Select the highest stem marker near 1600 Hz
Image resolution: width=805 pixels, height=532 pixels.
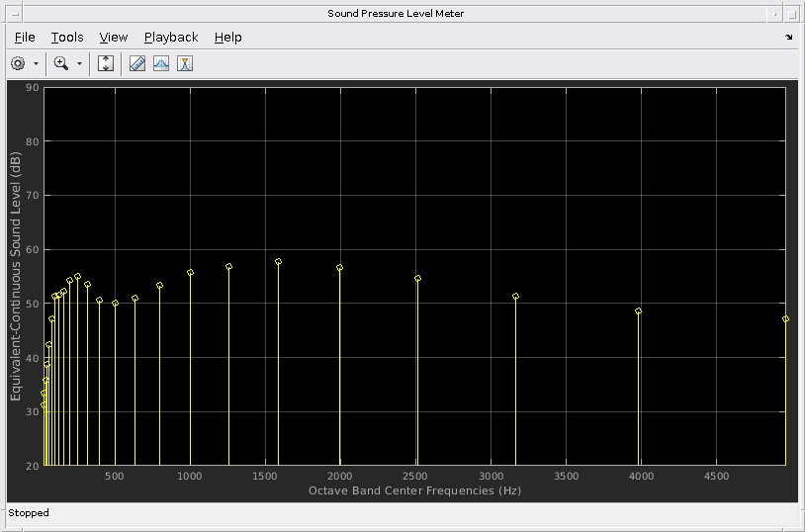tap(278, 262)
